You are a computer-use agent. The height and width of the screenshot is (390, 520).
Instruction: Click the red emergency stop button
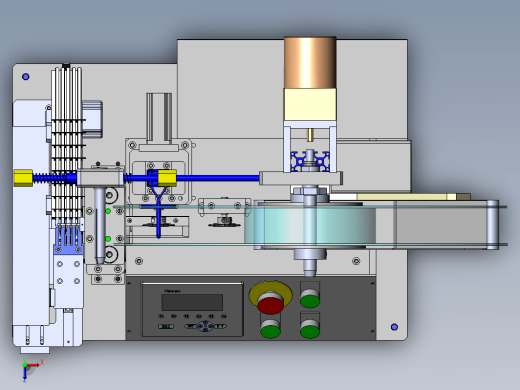pos(270,306)
